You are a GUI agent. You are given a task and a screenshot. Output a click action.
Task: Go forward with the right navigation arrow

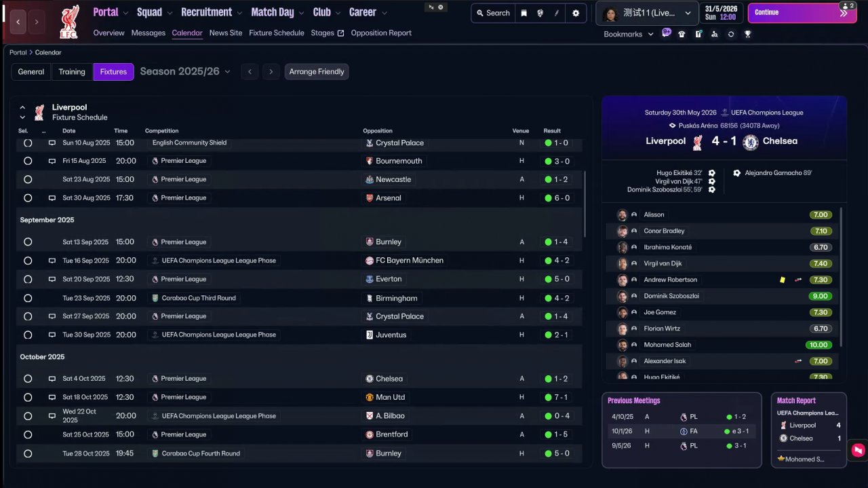37,22
